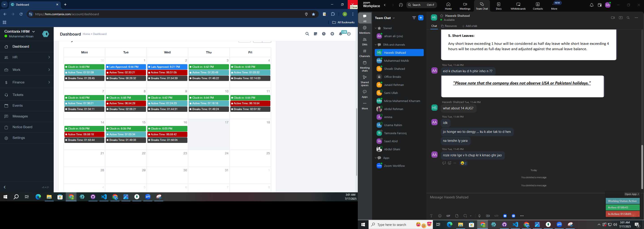The image size is (644, 229).
Task: Open Tickets in HRM sidebar
Action: [27, 95]
